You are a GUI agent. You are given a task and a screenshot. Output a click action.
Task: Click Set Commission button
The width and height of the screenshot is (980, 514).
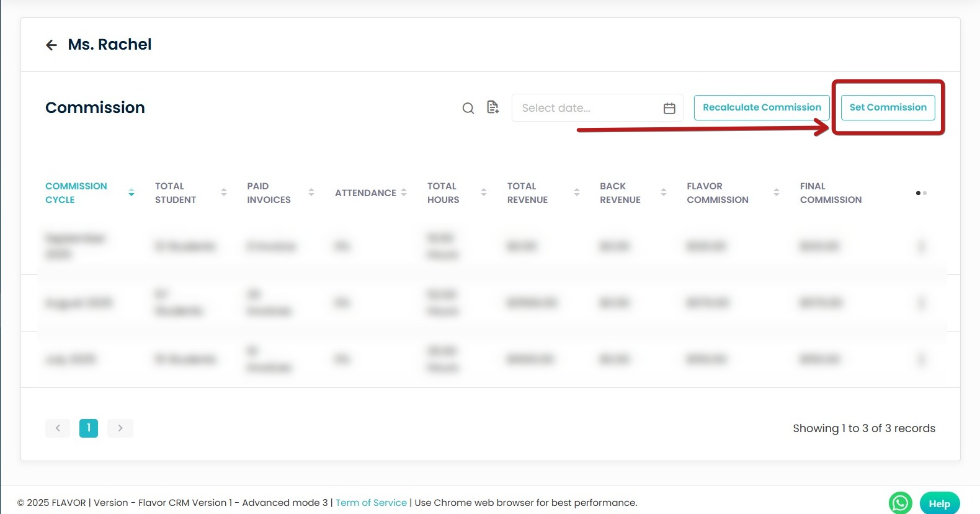(888, 107)
